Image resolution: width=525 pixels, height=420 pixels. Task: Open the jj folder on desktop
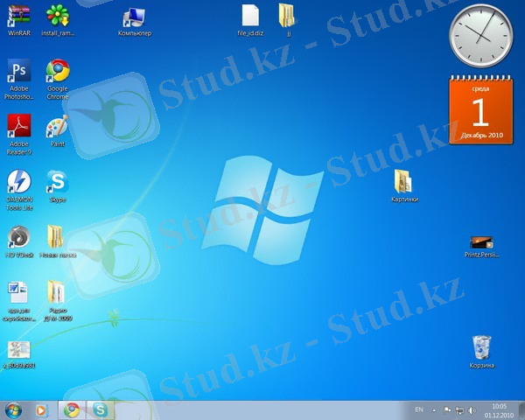click(x=288, y=20)
